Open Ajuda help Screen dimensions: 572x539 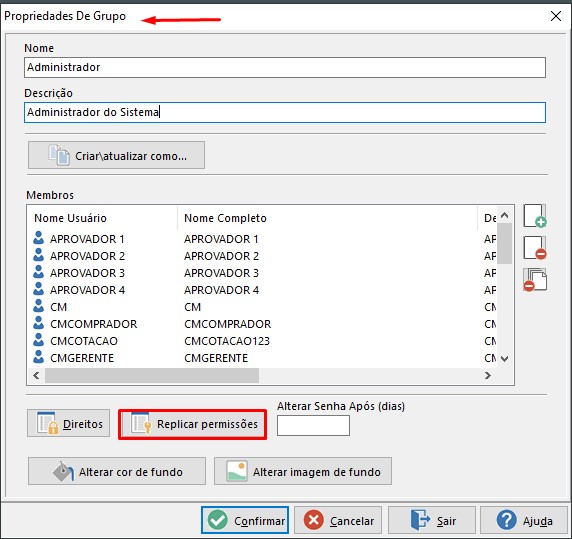coord(524,520)
